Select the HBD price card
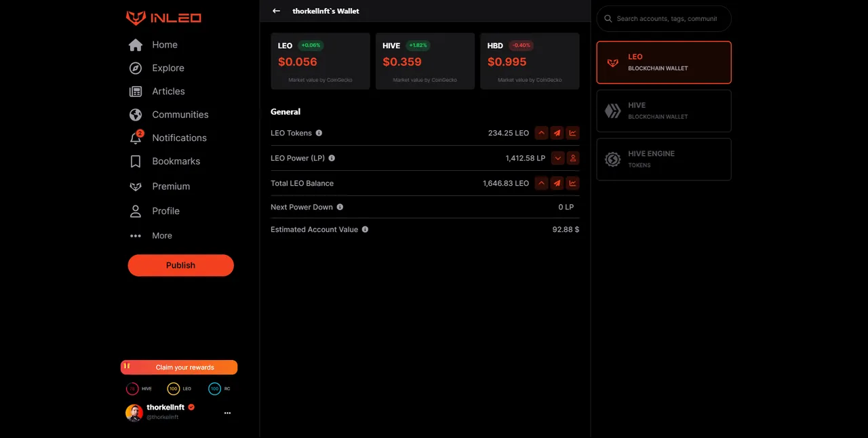This screenshot has width=868, height=438. (x=530, y=61)
